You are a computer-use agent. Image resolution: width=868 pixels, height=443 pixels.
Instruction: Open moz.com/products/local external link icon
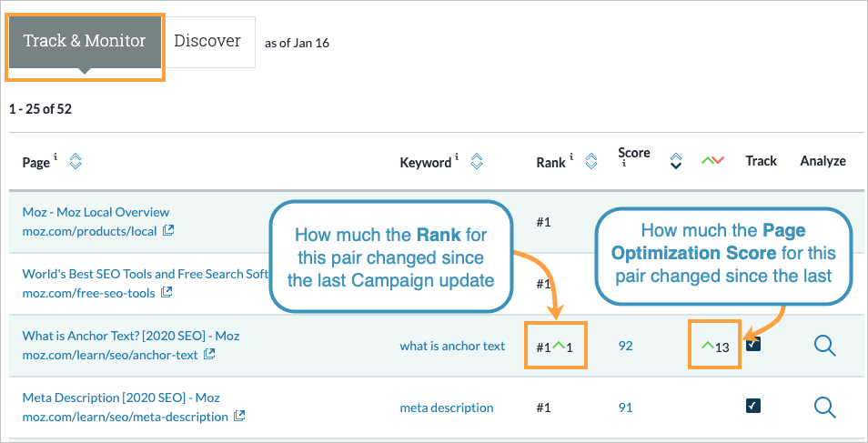168,231
